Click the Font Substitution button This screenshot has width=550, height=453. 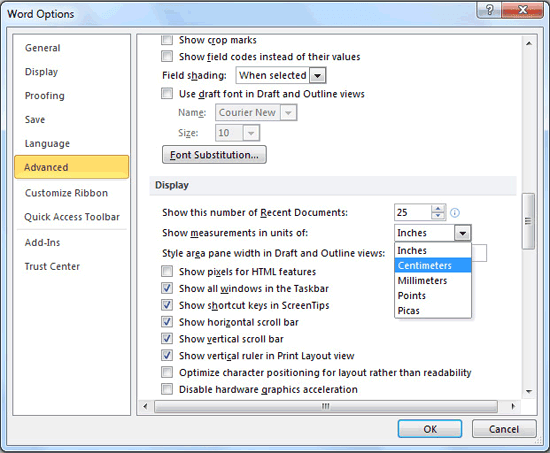click(214, 155)
